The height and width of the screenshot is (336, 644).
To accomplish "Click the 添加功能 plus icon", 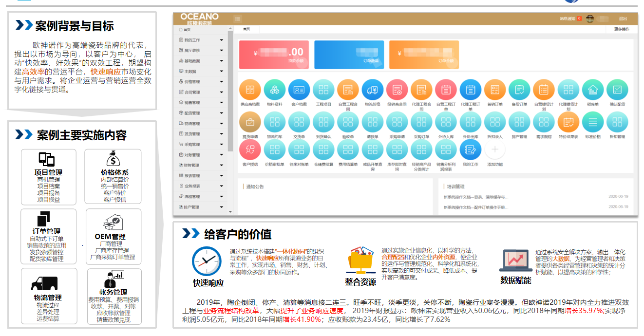I will pyautogui.click(x=495, y=150).
